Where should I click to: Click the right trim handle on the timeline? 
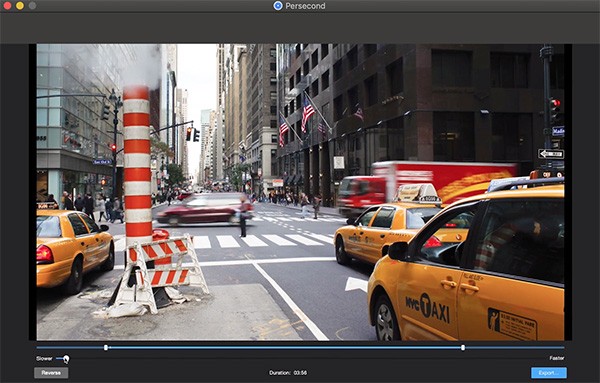[463, 347]
